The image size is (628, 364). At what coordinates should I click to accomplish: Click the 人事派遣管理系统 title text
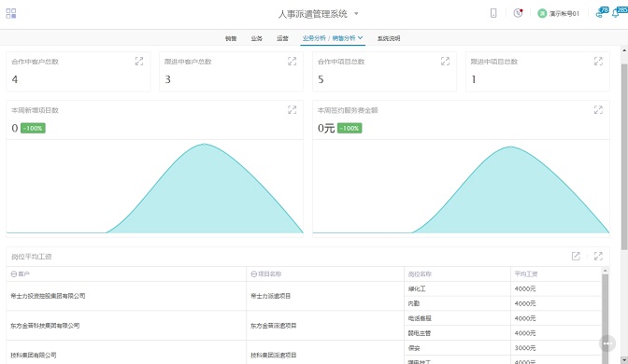click(313, 14)
